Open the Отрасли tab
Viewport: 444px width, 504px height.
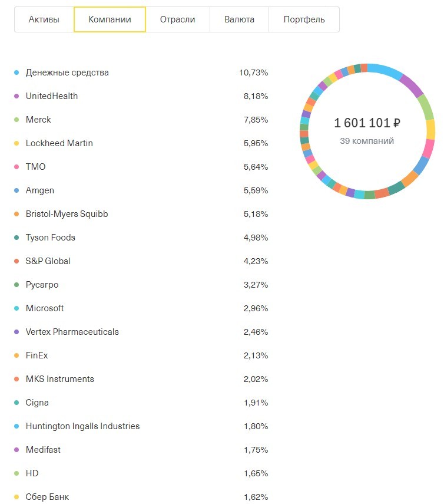point(177,19)
